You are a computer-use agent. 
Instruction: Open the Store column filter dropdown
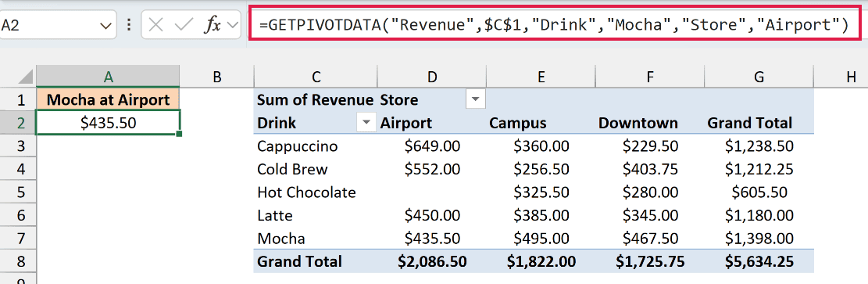pyautogui.click(x=476, y=100)
